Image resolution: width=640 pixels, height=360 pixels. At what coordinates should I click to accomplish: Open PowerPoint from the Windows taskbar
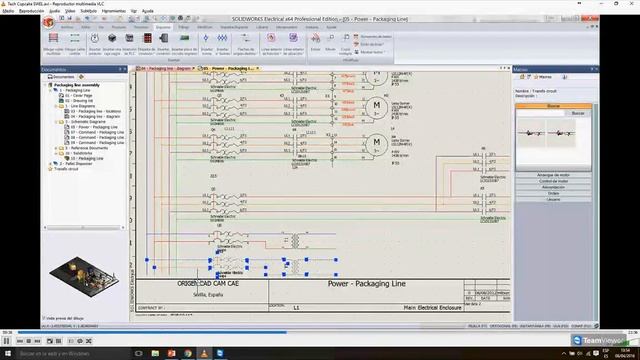[171, 353]
